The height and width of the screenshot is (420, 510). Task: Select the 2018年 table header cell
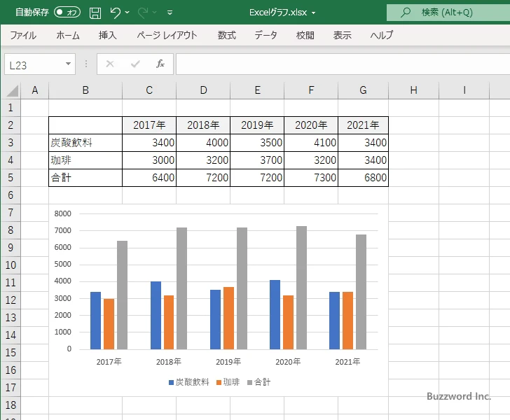[203, 125]
